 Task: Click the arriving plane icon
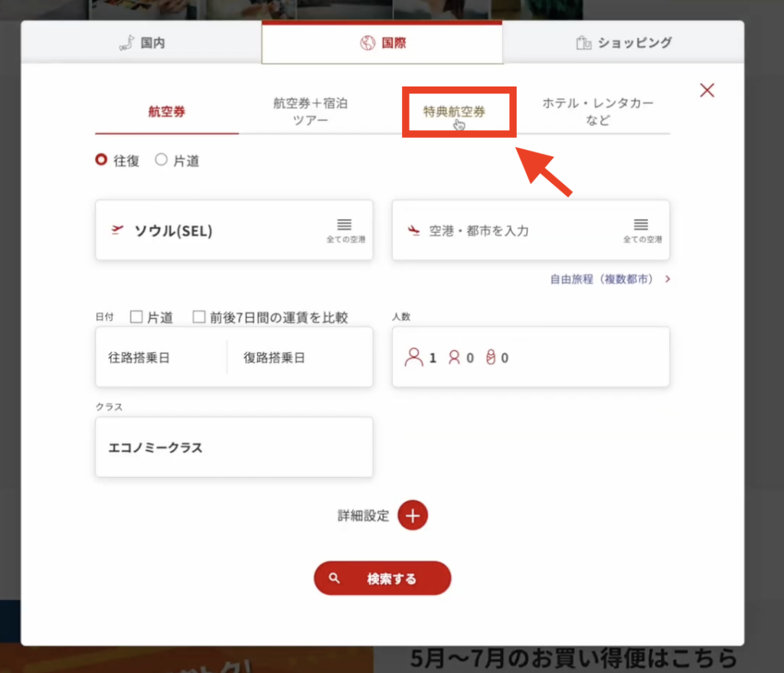point(413,230)
